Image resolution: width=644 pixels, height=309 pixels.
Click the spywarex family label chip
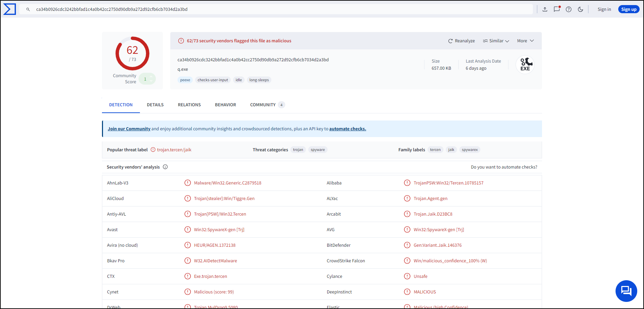click(470, 150)
